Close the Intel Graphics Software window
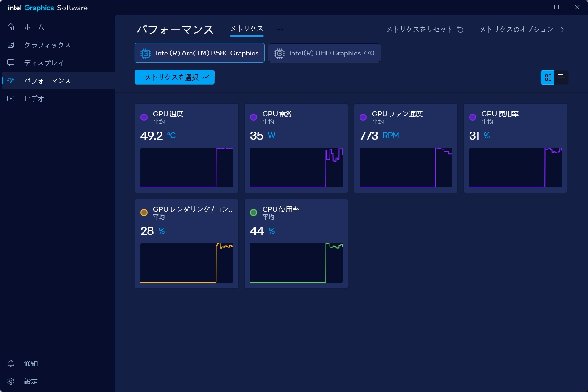Image resolution: width=588 pixels, height=392 pixels. (x=577, y=7)
